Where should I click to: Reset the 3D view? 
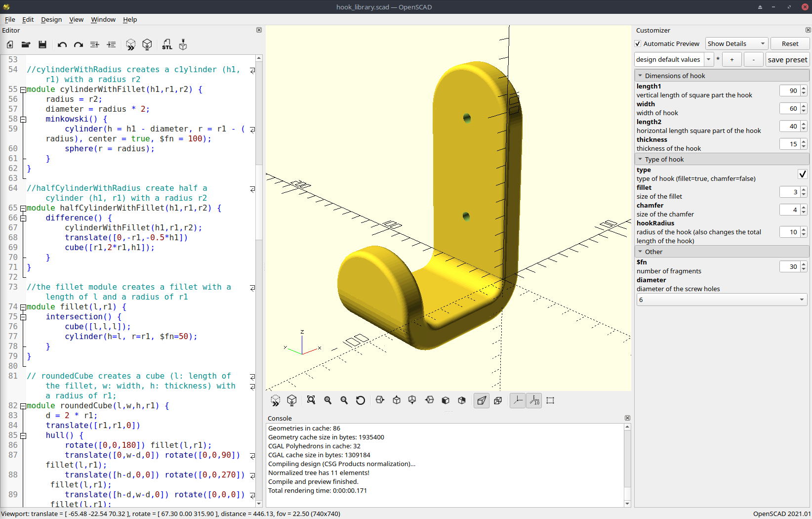361,400
